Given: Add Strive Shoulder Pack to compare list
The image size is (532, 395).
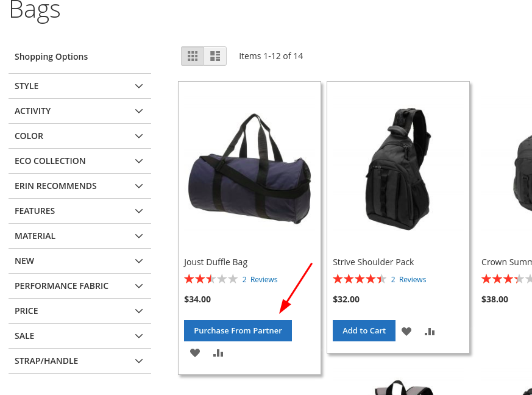Looking at the screenshot, I should [429, 331].
